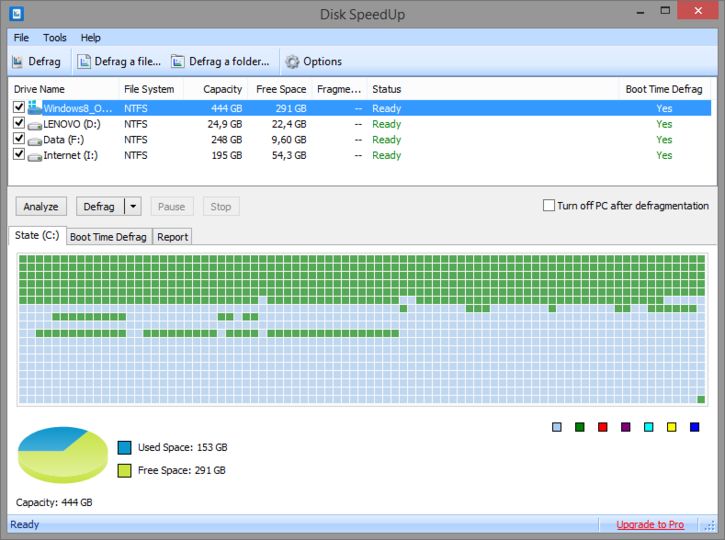Switch to the Boot Time Defrag tab

108,237
